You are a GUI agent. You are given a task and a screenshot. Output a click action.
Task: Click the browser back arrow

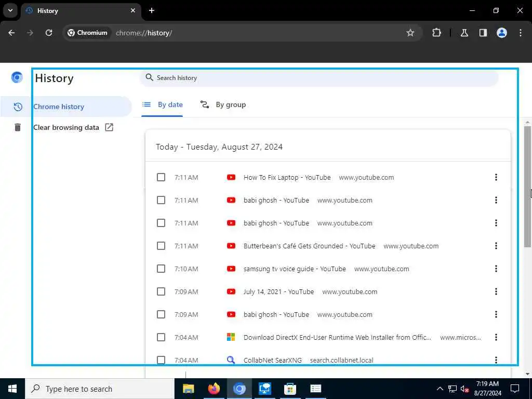pos(11,33)
